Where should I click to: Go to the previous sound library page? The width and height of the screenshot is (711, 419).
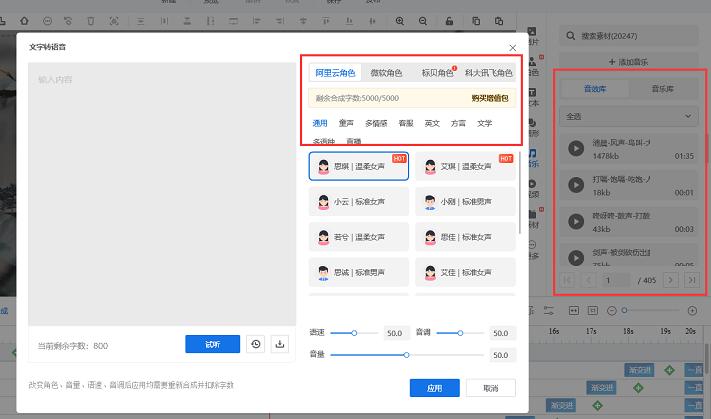pyautogui.click(x=588, y=280)
